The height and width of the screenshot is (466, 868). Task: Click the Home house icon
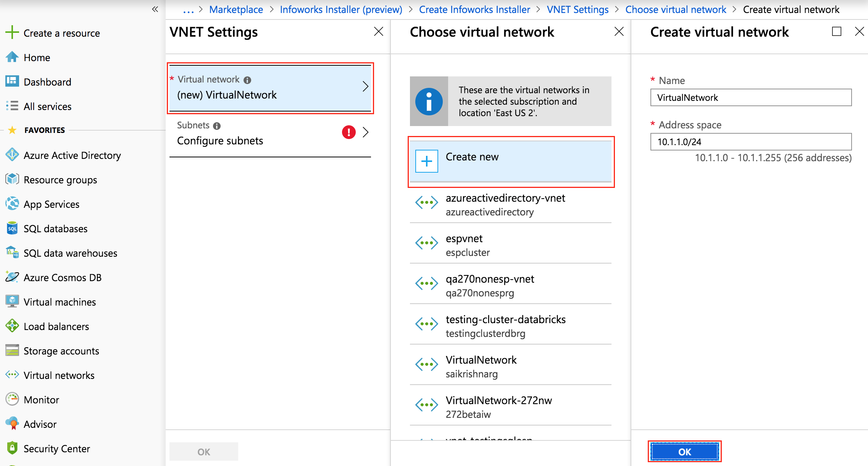12,57
